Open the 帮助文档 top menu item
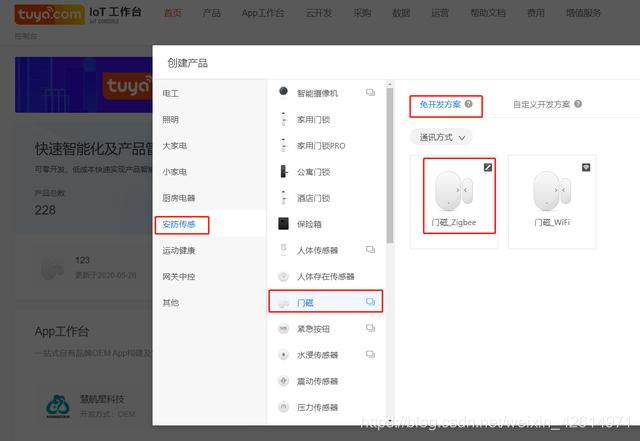 tap(488, 13)
